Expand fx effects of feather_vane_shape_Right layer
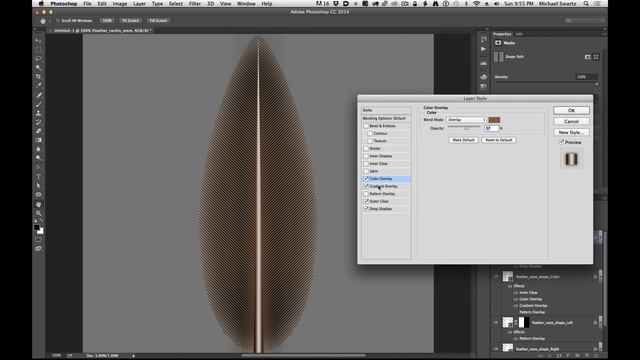This screenshot has height=360, width=640. [600, 348]
